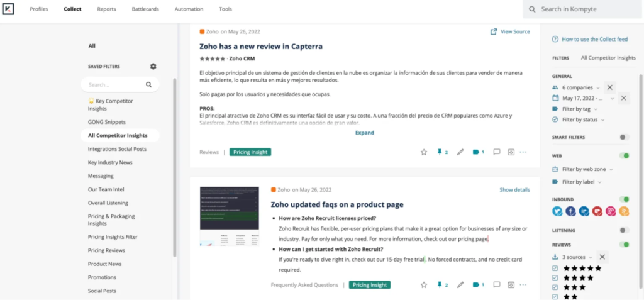Screen dimensions: 644x300
Task: Click the Twitter inbound source icon
Action: [557, 211]
